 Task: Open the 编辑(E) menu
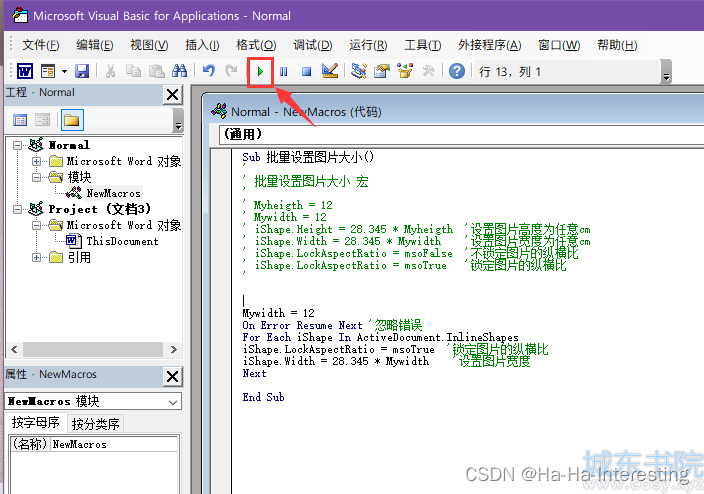(95, 45)
